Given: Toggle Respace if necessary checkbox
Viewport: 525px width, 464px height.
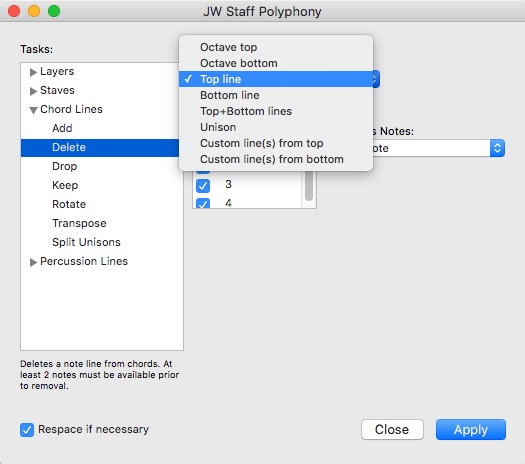Looking at the screenshot, I should pos(27,430).
